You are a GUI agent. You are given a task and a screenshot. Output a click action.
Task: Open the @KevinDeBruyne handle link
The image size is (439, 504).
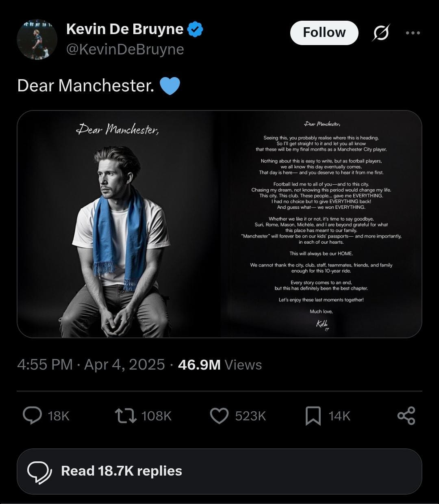(x=125, y=49)
